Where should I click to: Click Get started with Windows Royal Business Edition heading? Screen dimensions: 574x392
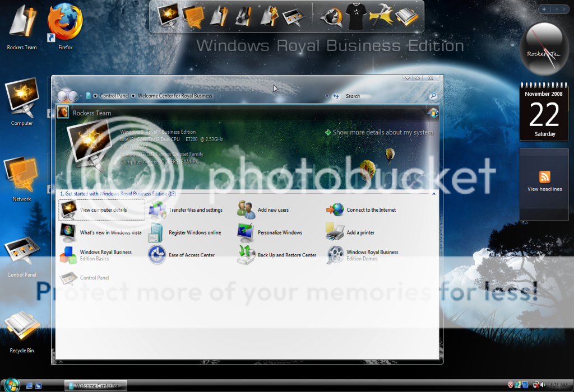tap(118, 194)
